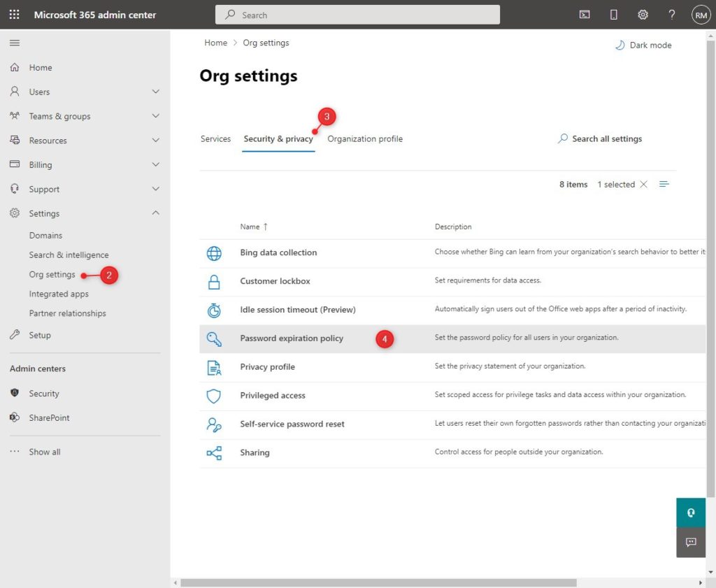Click the Self-service password reset person icon
The width and height of the screenshot is (716, 588).
click(x=214, y=424)
